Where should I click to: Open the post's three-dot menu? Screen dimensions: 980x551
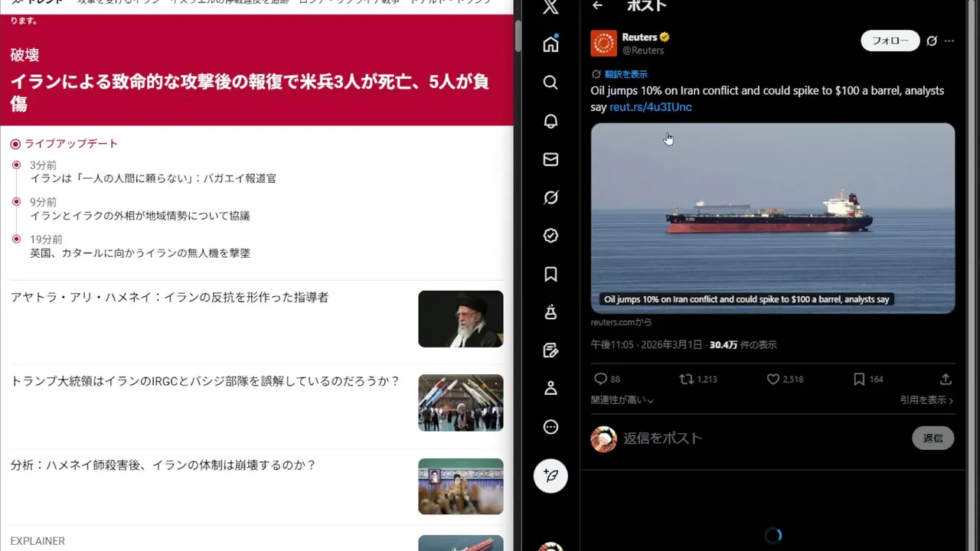(949, 41)
